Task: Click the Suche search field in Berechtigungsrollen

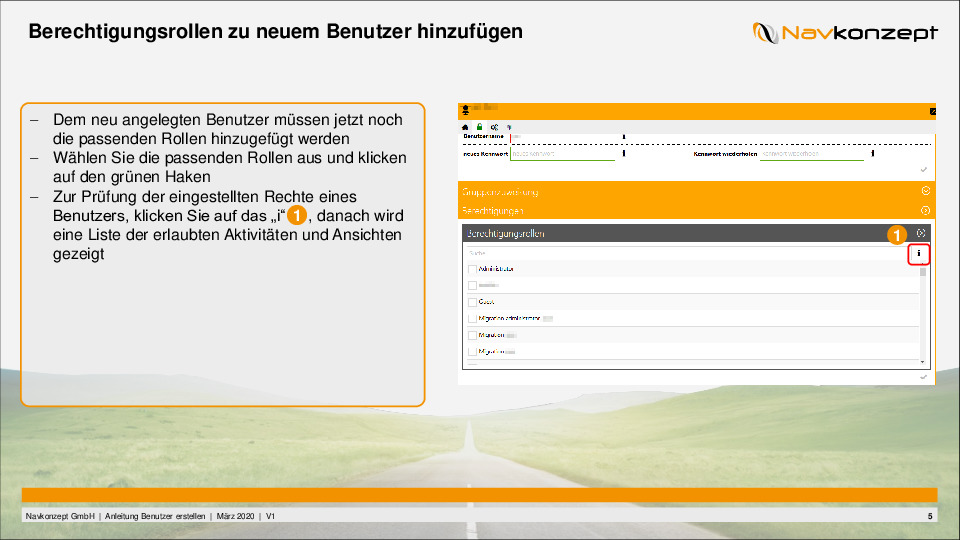Action: [x=686, y=253]
